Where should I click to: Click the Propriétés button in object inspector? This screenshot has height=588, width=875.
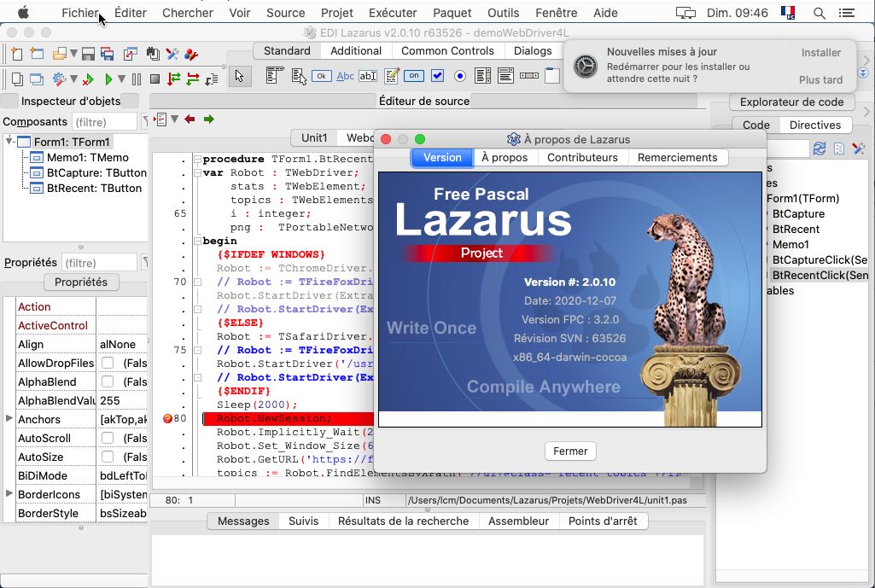coord(81,282)
